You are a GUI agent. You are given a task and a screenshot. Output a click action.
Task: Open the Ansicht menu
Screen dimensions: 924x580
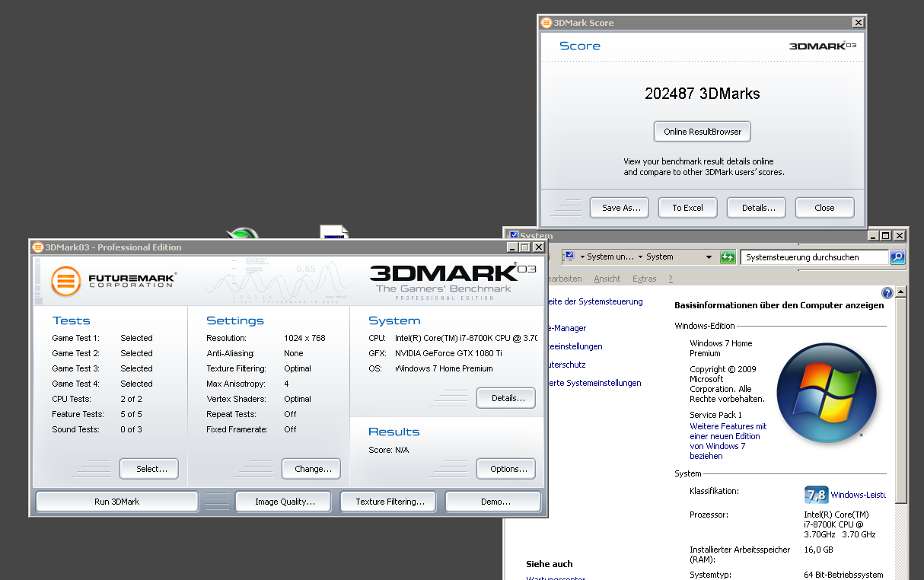pos(607,279)
